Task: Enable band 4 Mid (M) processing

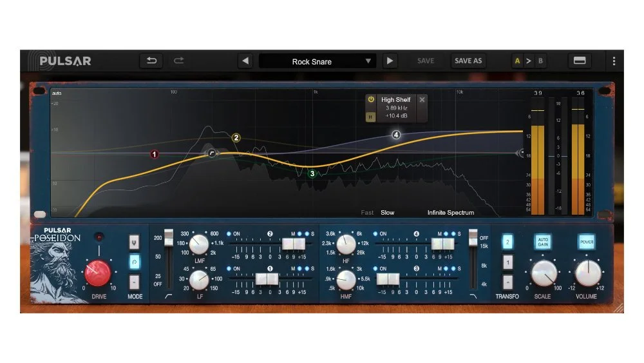Action: [x=446, y=233]
